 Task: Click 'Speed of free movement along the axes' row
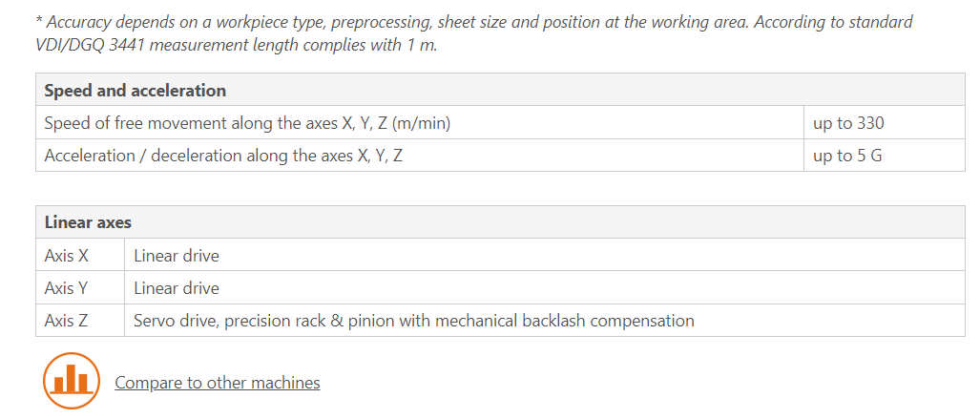tap(419, 122)
